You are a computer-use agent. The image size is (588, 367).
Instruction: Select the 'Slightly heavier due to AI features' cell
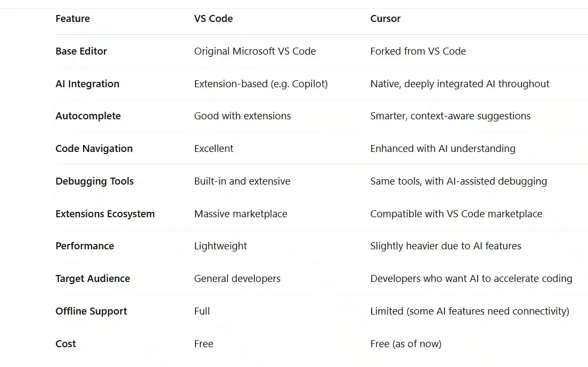click(446, 246)
